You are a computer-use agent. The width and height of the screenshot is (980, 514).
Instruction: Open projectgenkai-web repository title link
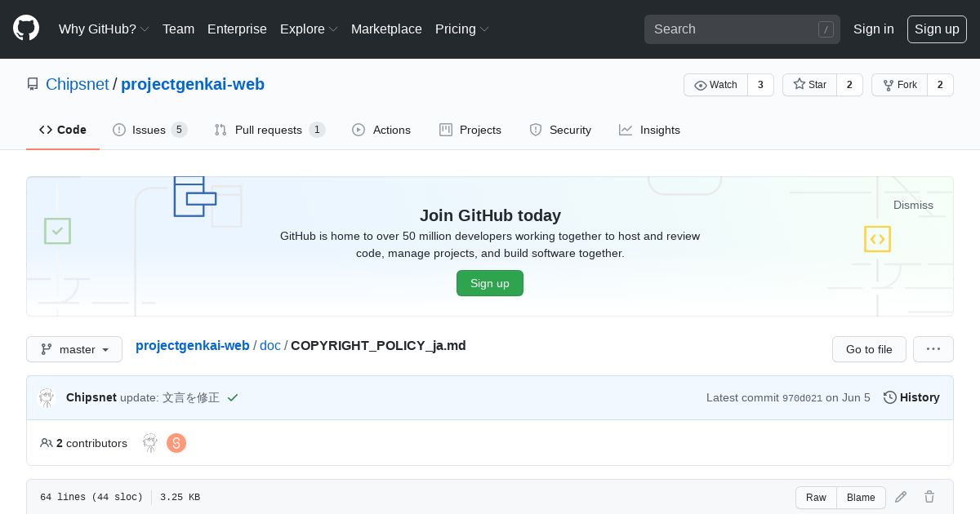(x=193, y=84)
